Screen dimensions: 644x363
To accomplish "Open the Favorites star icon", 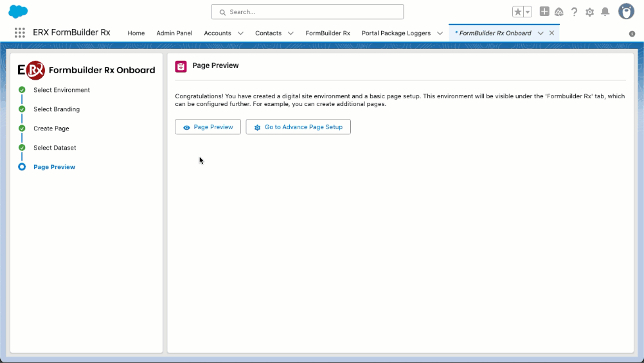I will tap(518, 12).
